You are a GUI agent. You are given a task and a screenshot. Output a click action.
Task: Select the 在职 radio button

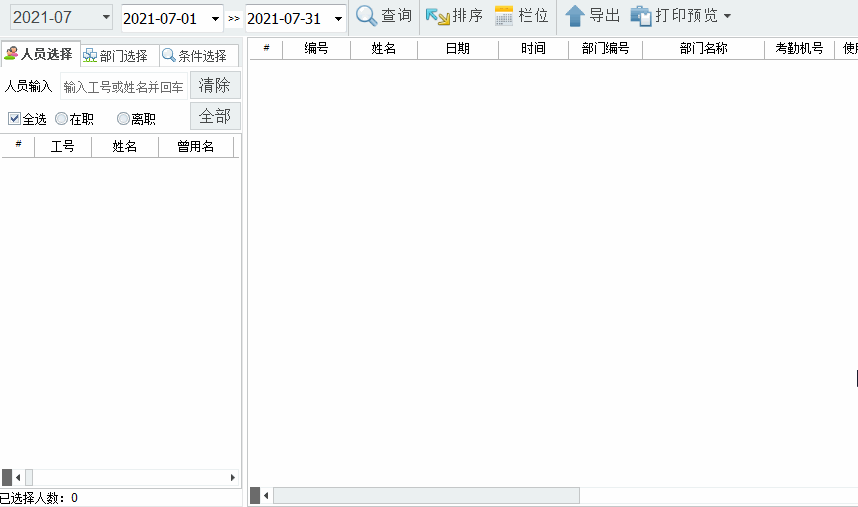tap(62, 118)
